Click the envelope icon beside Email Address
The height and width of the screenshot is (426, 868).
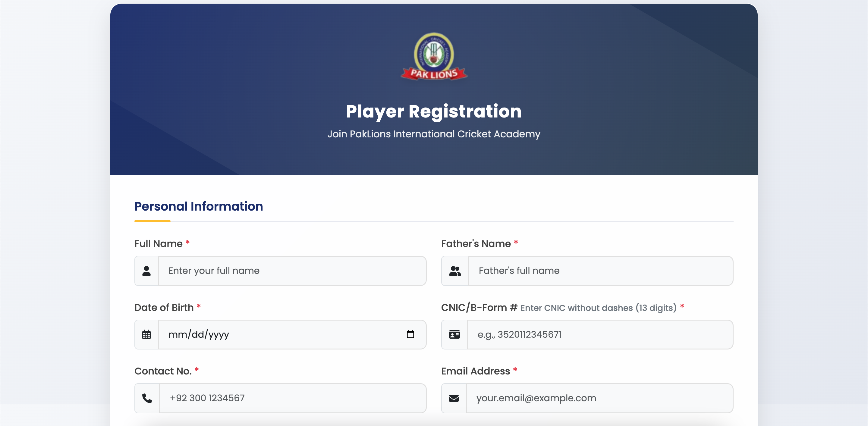tap(454, 398)
